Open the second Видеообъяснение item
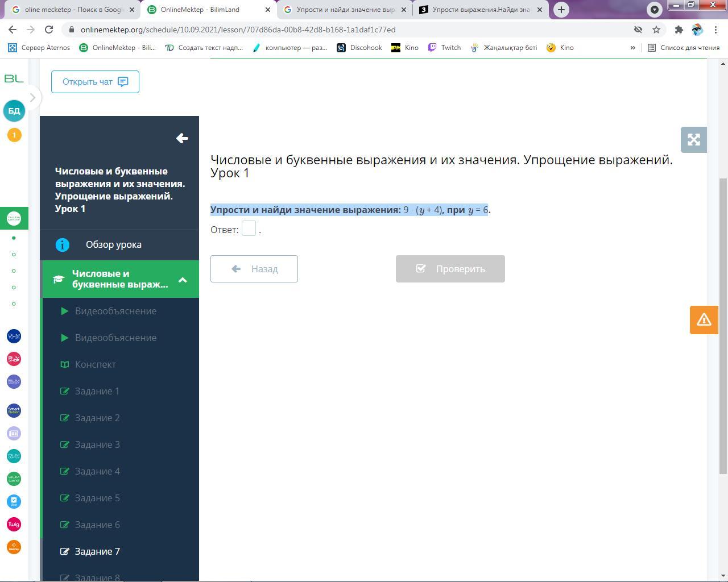Image resolution: width=728 pixels, height=582 pixels. pyautogui.click(x=115, y=338)
